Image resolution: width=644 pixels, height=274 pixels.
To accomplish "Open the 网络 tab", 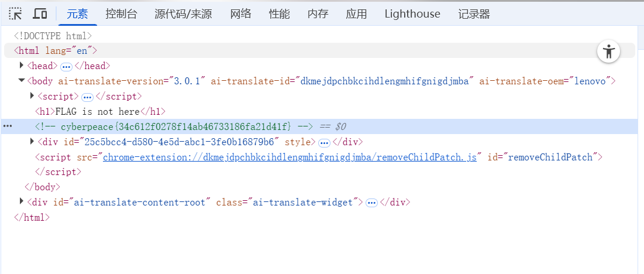I will (x=240, y=14).
